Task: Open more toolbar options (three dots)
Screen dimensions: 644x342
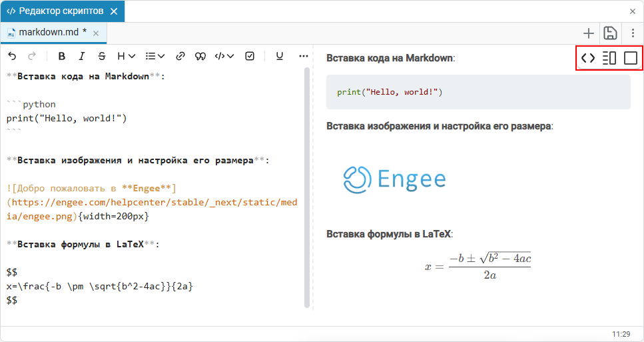Action: pos(304,56)
